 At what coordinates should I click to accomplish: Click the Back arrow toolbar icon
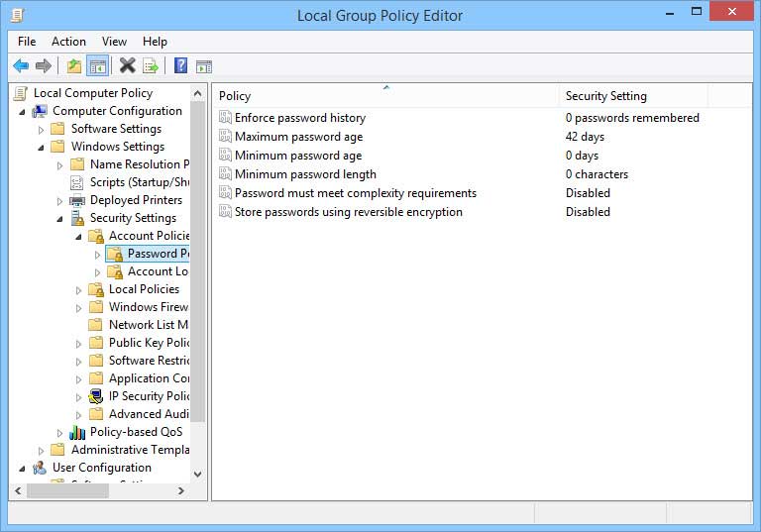click(x=21, y=66)
